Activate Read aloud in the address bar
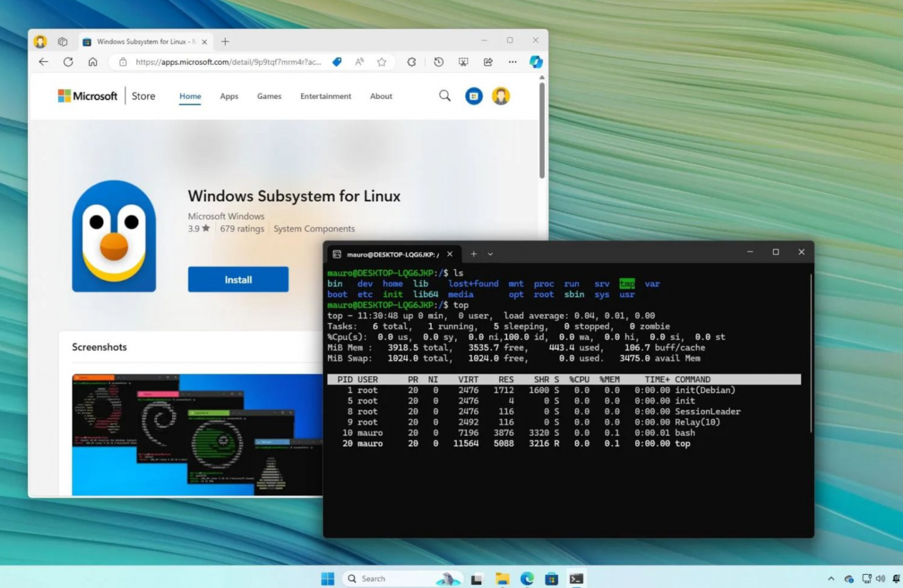The height and width of the screenshot is (588, 903). [359, 62]
